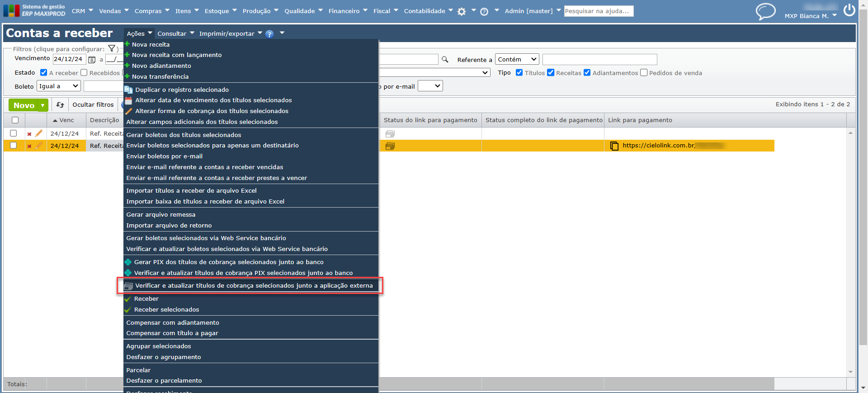Toggle the Adiantamentos type checkbox

[x=587, y=72]
